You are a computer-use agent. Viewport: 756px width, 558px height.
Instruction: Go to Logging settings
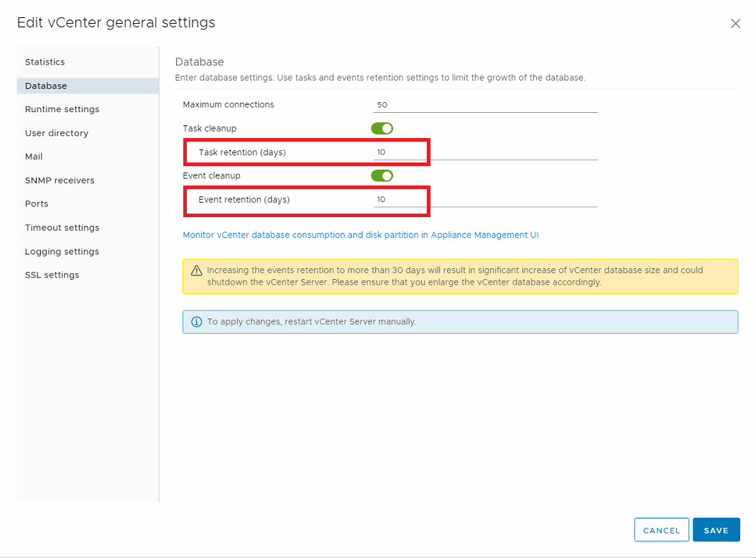pos(63,251)
